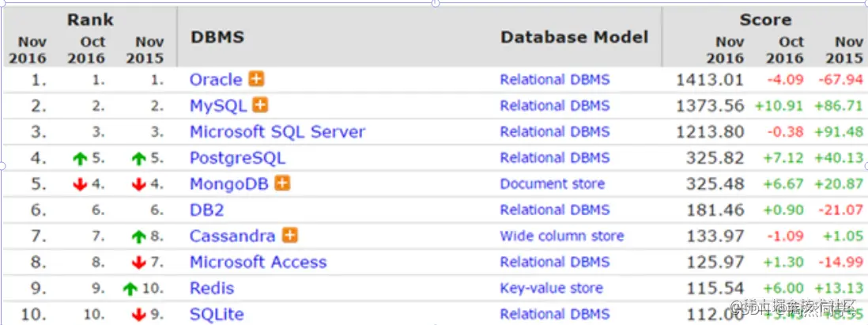Select Cassandra score 133.97

click(x=715, y=236)
